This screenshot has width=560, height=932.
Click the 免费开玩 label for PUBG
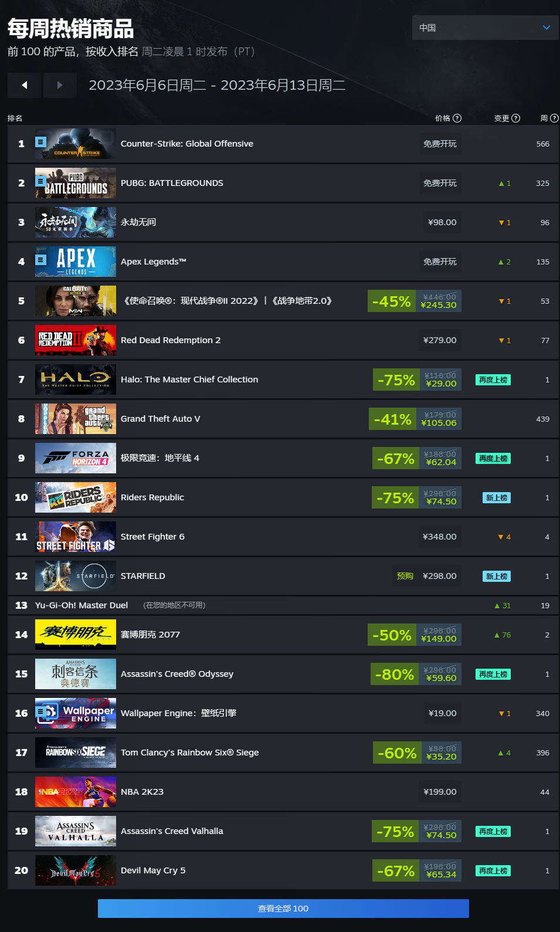pyautogui.click(x=440, y=183)
